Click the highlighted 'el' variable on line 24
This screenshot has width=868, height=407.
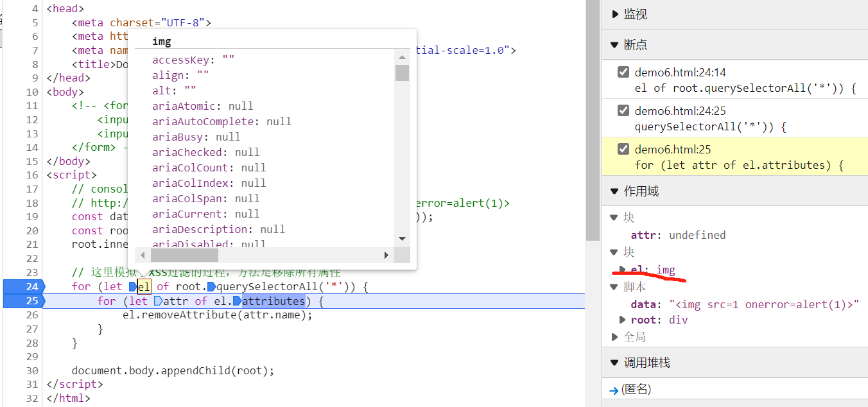pyautogui.click(x=144, y=287)
